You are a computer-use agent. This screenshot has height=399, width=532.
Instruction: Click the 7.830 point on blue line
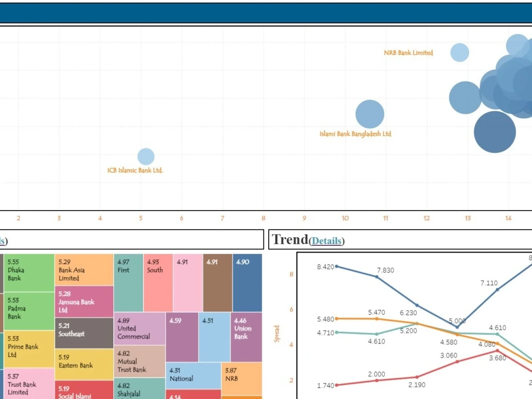(377, 277)
